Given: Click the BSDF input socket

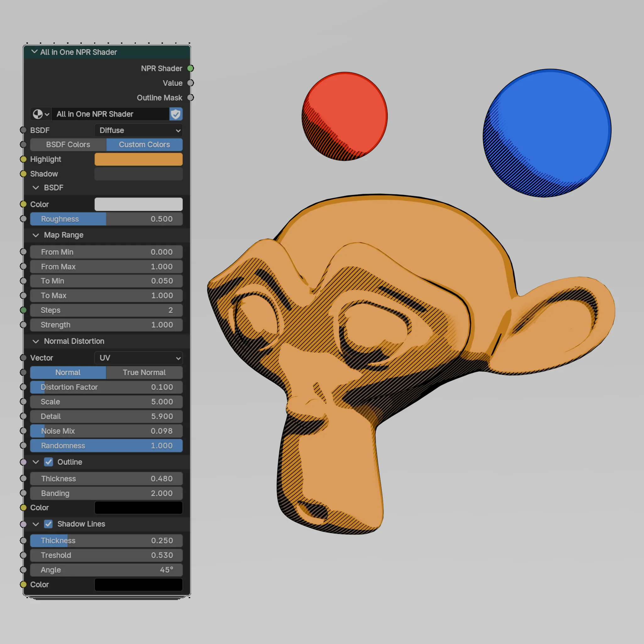Looking at the screenshot, I should tap(23, 130).
